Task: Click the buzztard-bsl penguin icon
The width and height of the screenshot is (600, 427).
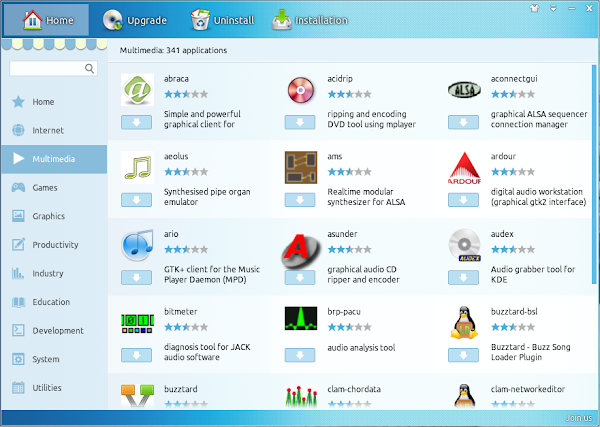Action: [464, 323]
